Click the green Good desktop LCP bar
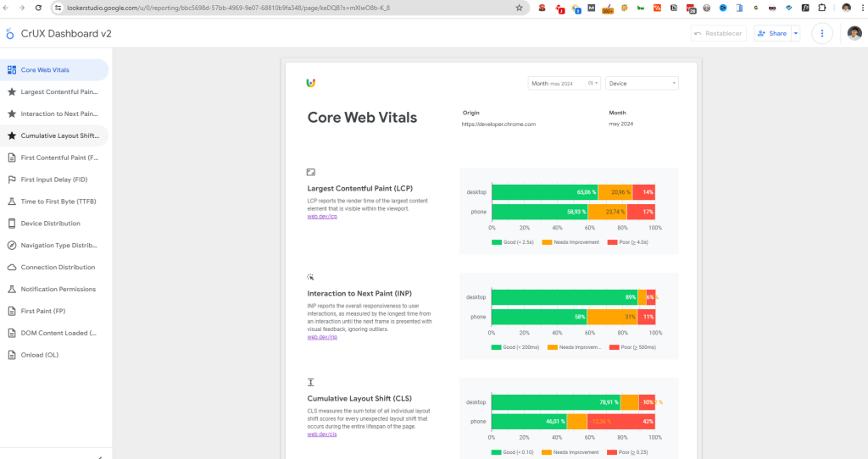 pyautogui.click(x=544, y=192)
